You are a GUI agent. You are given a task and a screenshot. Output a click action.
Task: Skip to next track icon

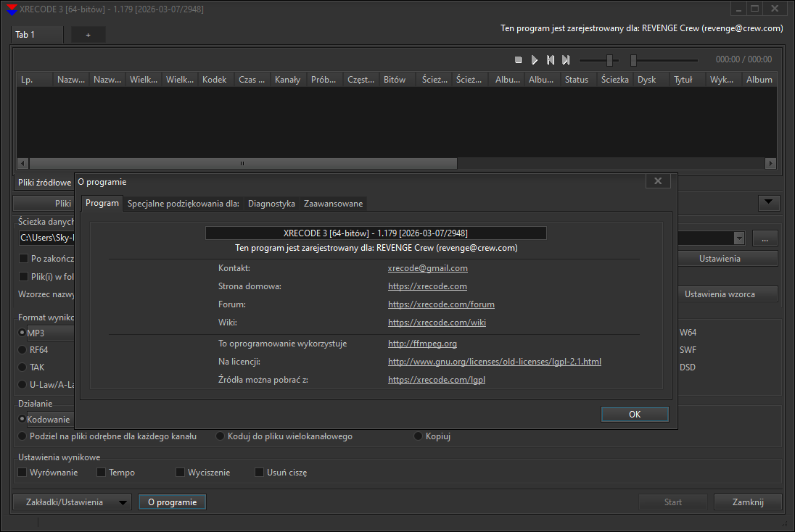tap(566, 59)
